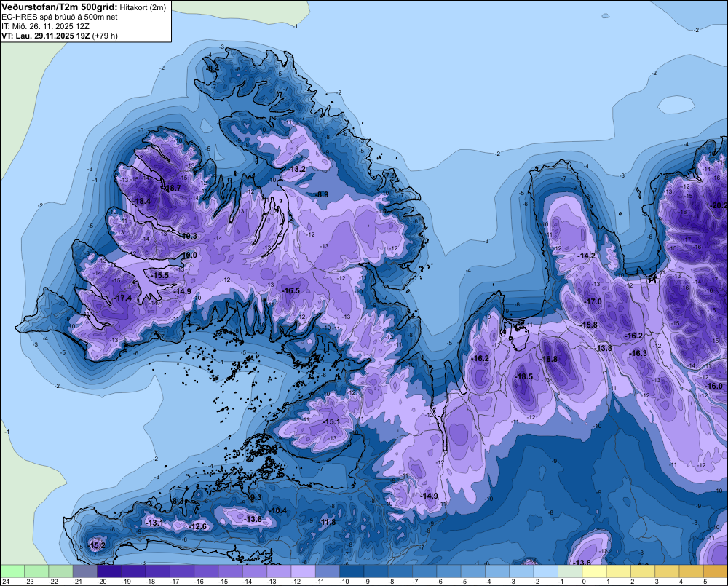This screenshot has height=586, width=728.
Task: Pick the light blue legend swatch labeled -2
Action: (x=546, y=571)
